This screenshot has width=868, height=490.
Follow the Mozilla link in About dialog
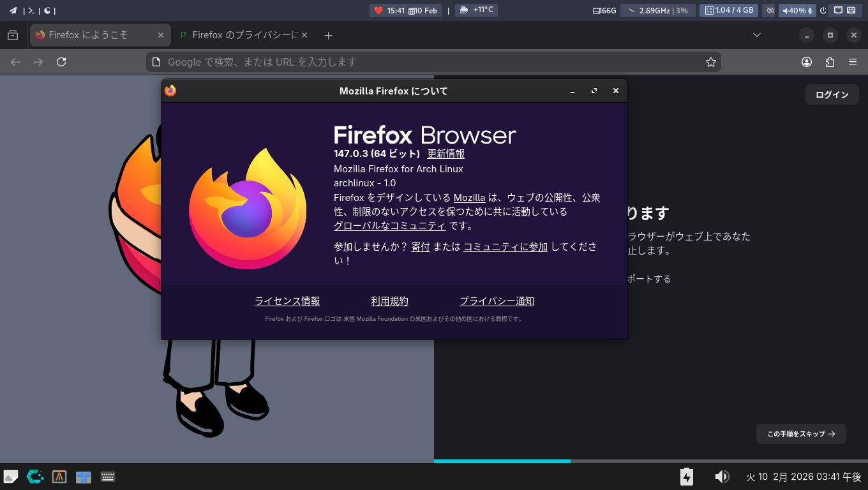[x=470, y=198]
